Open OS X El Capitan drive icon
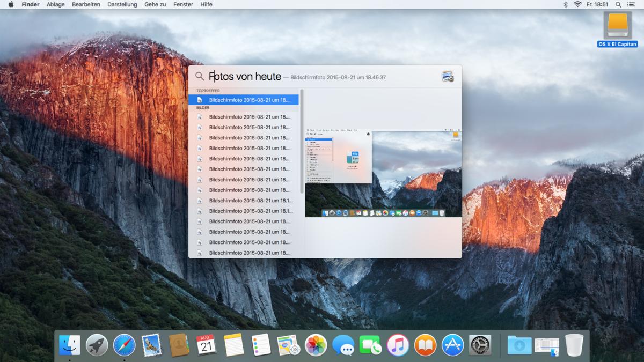The image size is (644, 362). coord(618,26)
